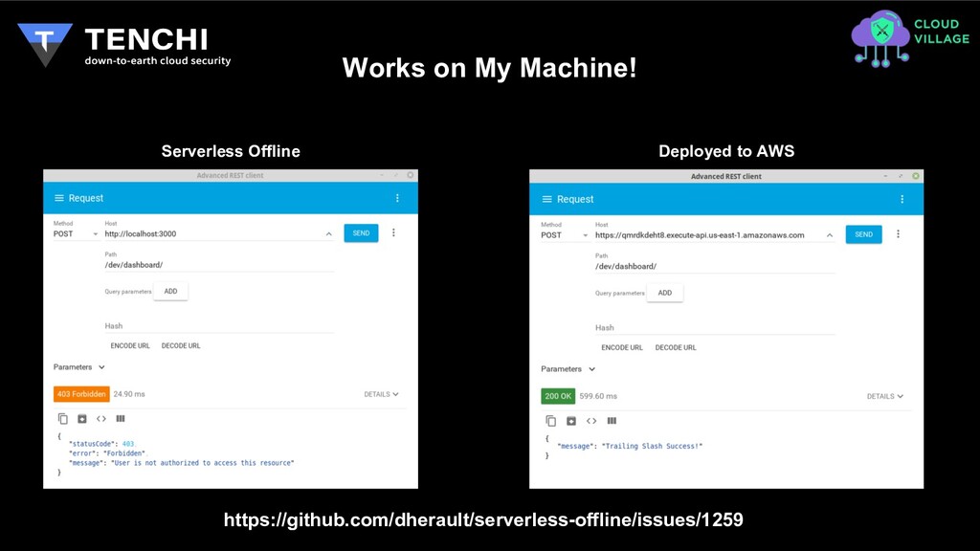Click the Tenchi logo triangle
This screenshot has height=551, width=980.
tap(45, 44)
